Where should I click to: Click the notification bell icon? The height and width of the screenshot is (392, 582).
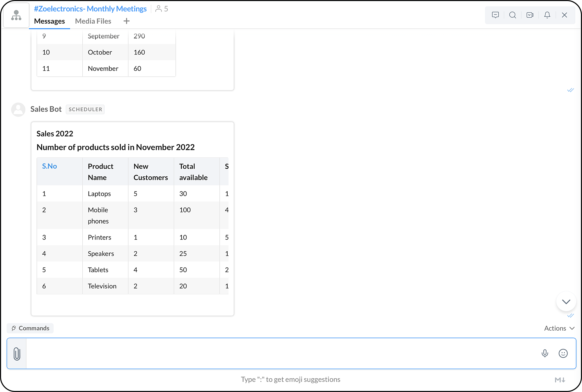click(547, 15)
